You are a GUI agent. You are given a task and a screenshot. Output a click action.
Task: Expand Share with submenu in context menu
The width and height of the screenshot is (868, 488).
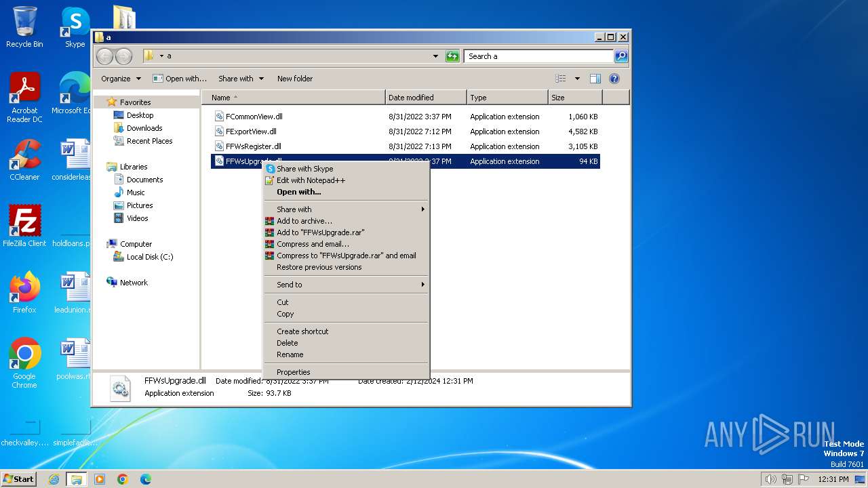[x=347, y=209]
